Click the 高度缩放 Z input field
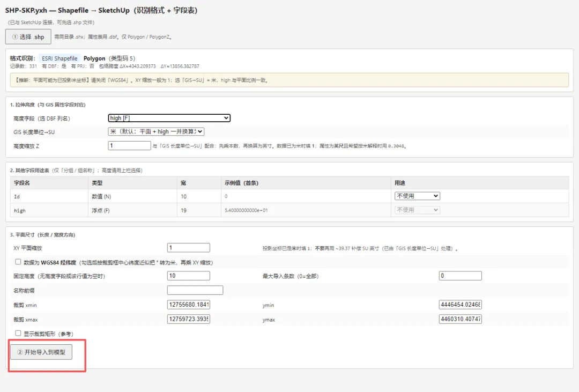This screenshot has height=392, width=579. tap(130, 145)
